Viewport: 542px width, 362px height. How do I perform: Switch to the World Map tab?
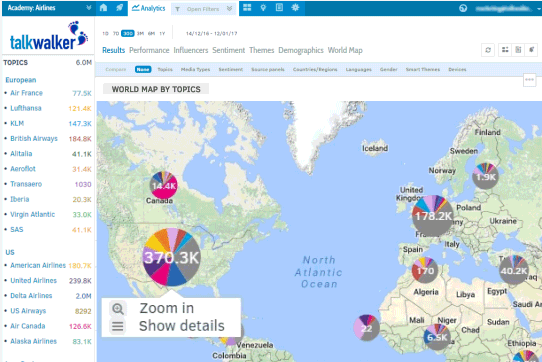tap(345, 50)
